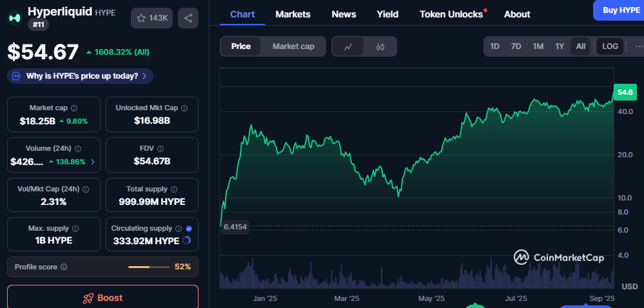The image size is (644, 308).
Task: Click the $54.67B FDV value
Action: (152, 161)
